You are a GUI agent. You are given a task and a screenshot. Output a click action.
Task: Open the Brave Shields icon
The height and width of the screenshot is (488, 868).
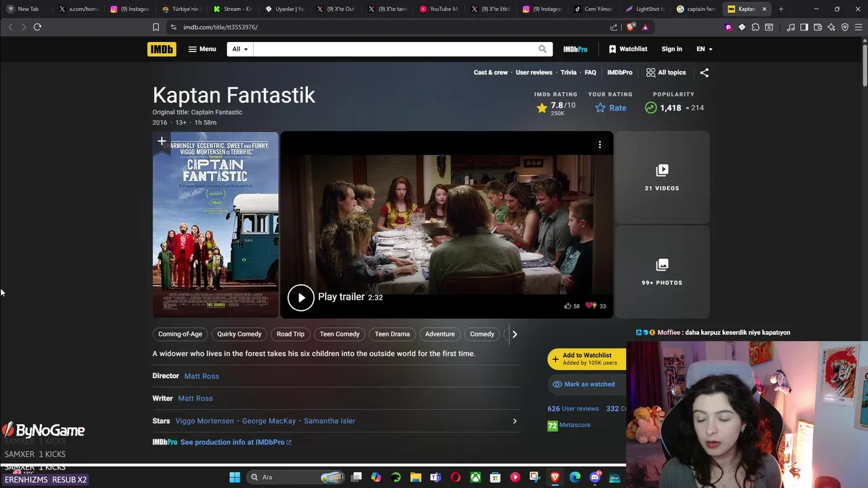coord(631,27)
